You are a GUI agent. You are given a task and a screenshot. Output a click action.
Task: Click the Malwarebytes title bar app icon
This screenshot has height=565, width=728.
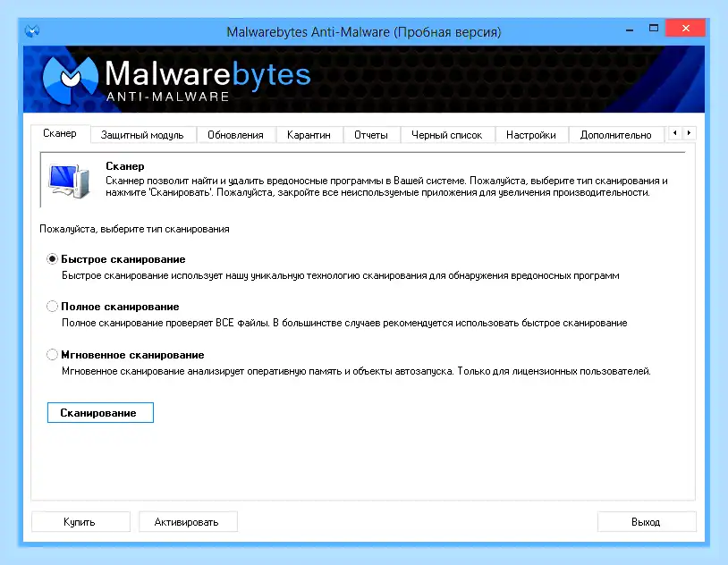32,31
